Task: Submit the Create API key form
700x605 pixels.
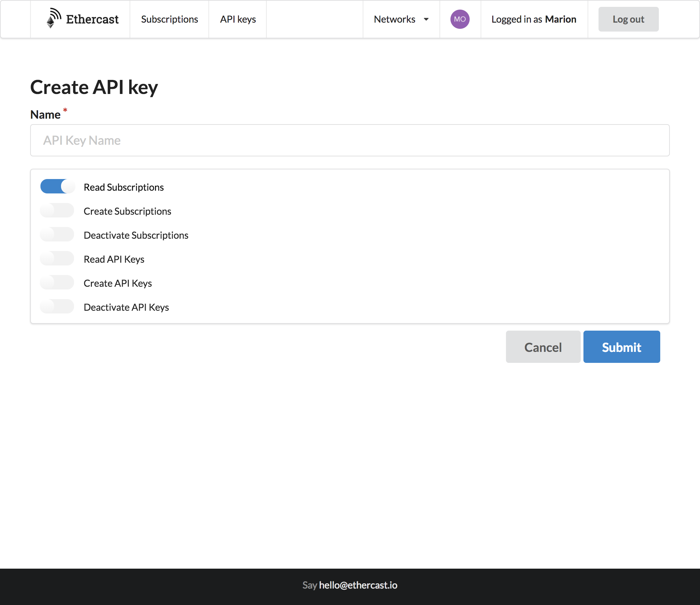Action: click(x=621, y=347)
